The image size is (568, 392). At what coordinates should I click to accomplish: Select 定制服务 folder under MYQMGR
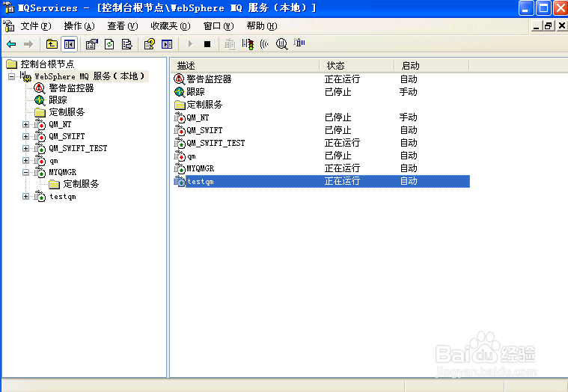[x=81, y=184]
